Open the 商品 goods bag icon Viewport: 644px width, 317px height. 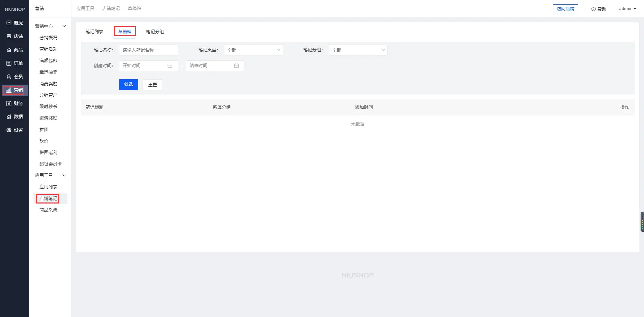9,50
